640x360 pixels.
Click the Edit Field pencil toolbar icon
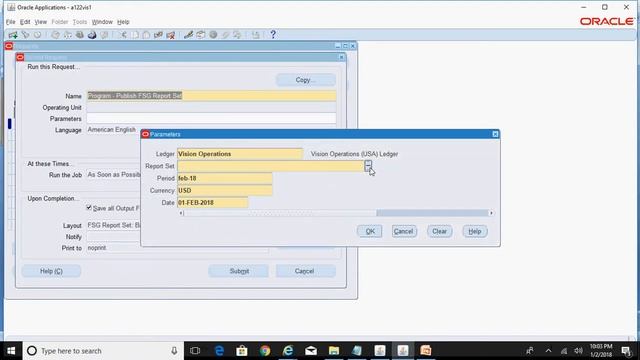[189, 35]
